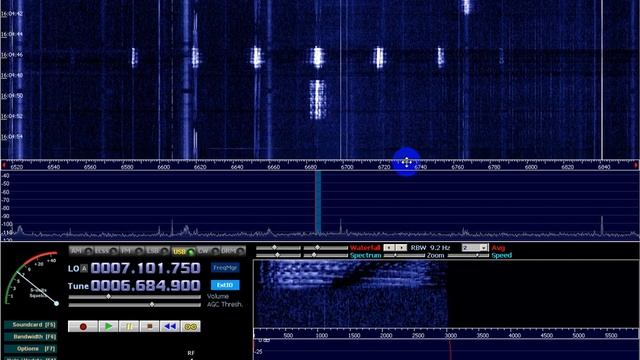Click the Waterfall label
Screen dimensions: 640x360
click(365, 248)
